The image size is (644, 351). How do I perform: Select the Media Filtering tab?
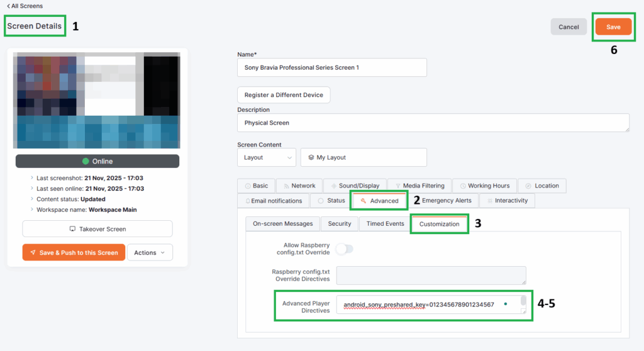(419, 186)
